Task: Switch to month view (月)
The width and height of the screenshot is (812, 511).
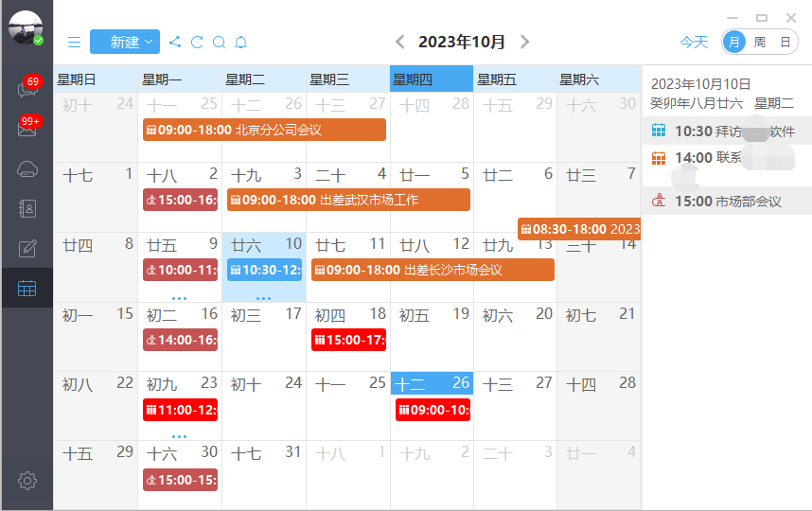Action: click(x=733, y=42)
